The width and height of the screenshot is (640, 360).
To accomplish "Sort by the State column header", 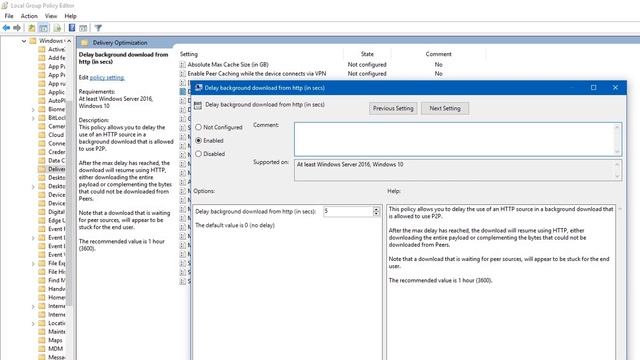I will 367,54.
